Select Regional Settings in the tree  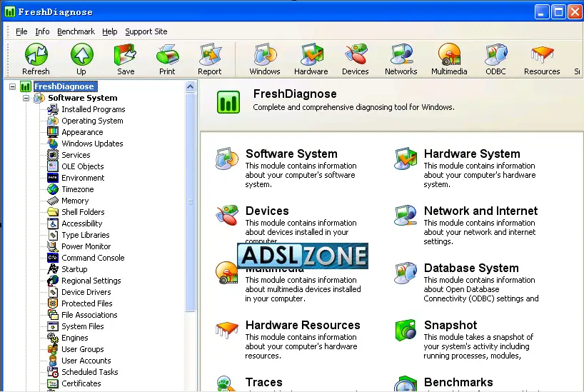(x=91, y=281)
